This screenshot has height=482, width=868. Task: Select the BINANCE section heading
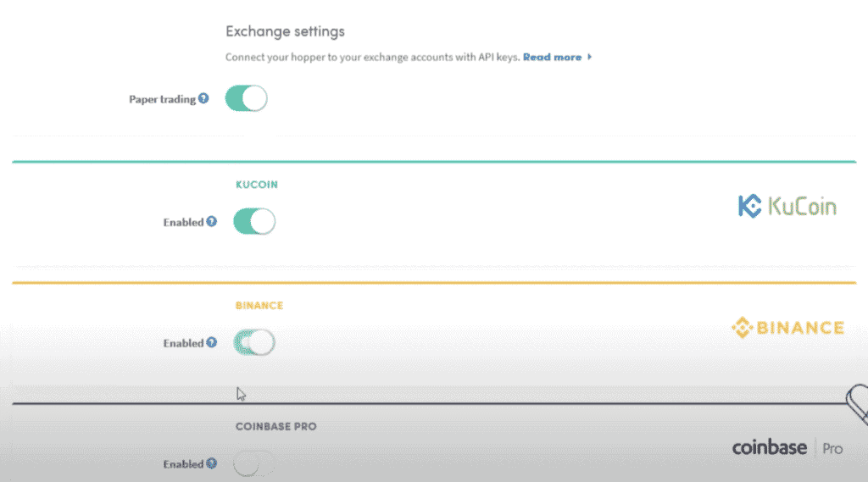pos(259,306)
